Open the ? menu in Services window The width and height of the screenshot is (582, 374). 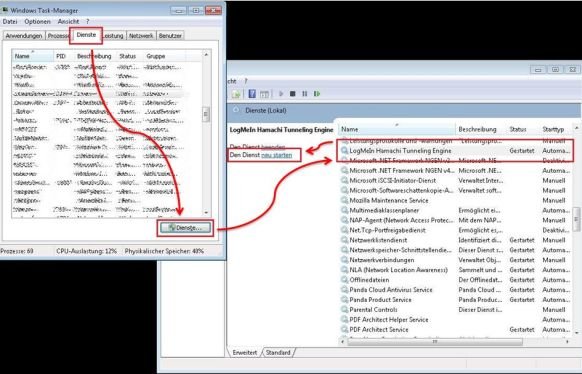[245, 81]
